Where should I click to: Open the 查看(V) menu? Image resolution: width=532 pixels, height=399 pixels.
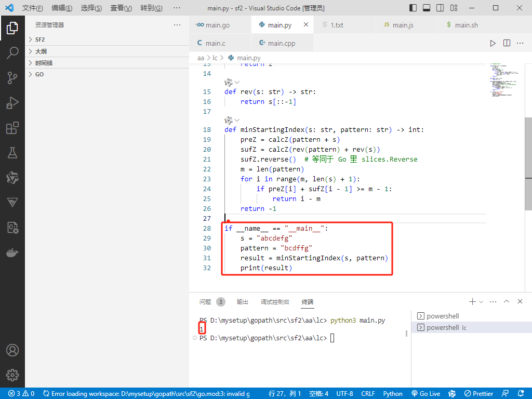tap(121, 8)
